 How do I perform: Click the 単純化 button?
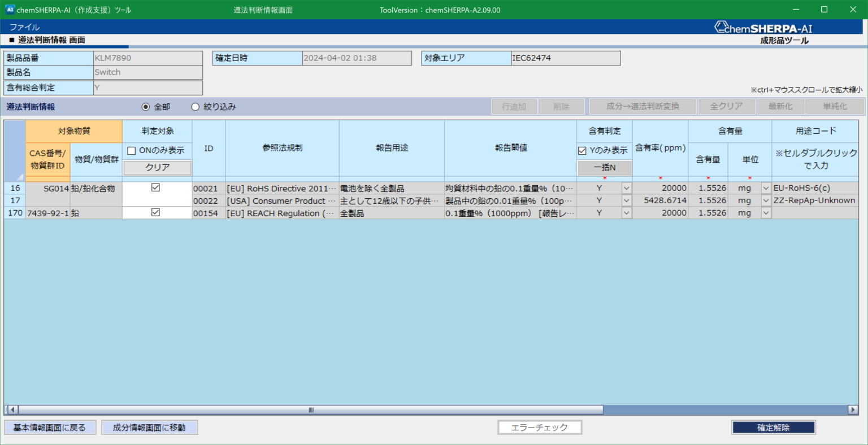835,106
